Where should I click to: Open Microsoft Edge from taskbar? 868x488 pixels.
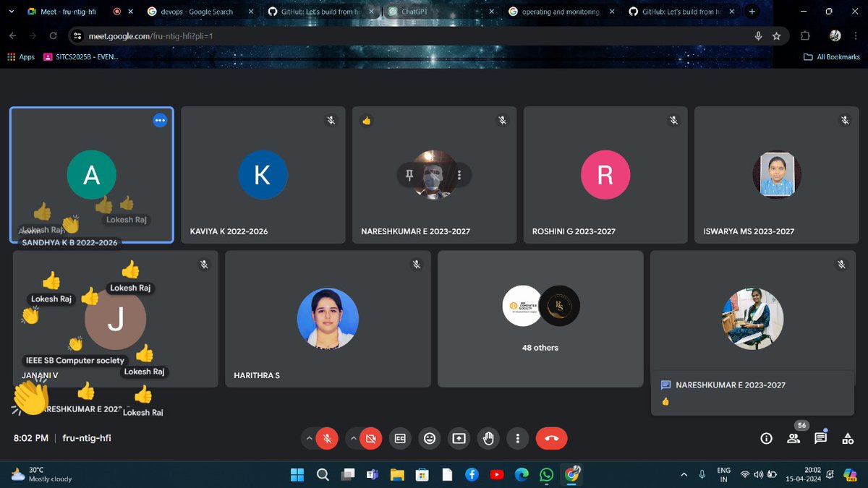point(522,474)
